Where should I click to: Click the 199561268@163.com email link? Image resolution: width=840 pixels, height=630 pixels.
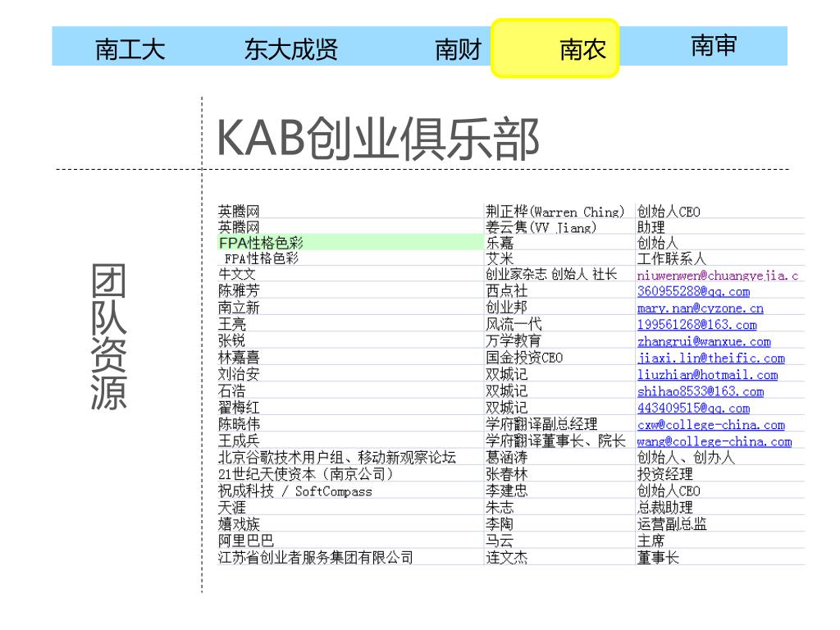pyautogui.click(x=697, y=325)
